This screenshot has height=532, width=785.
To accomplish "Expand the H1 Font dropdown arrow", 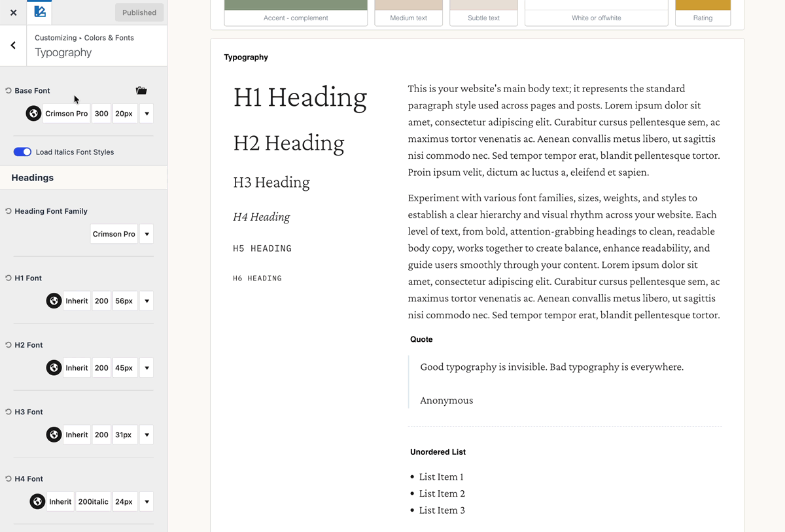I will [x=147, y=301].
